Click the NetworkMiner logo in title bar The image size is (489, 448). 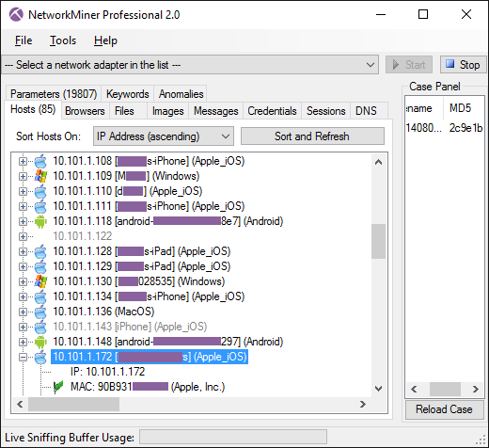[x=16, y=14]
